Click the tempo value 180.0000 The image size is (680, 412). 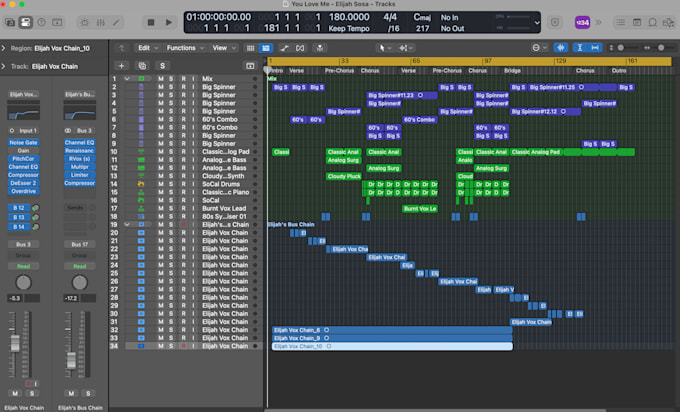click(x=349, y=17)
